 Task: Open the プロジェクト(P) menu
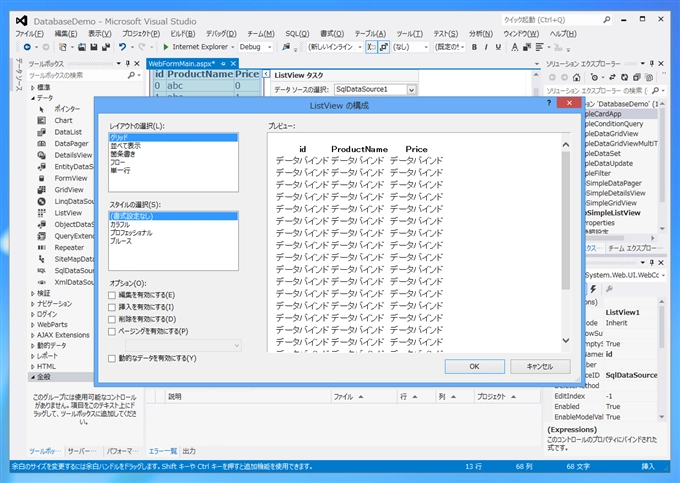[141, 34]
